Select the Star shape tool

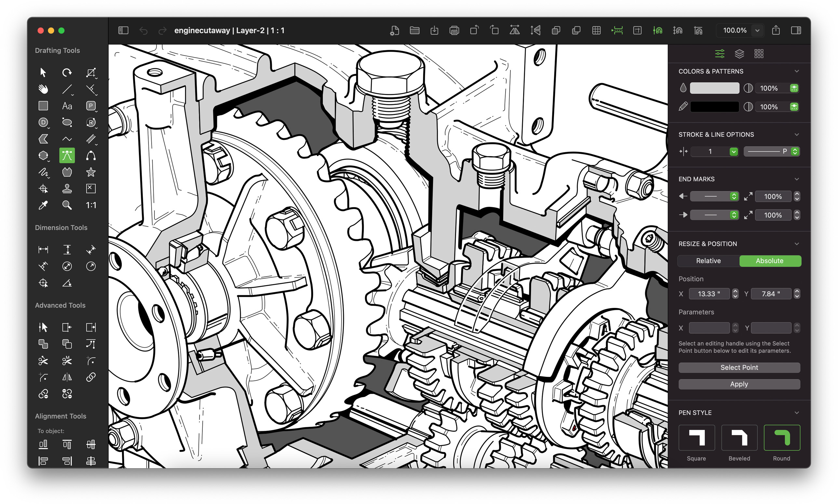(x=91, y=172)
